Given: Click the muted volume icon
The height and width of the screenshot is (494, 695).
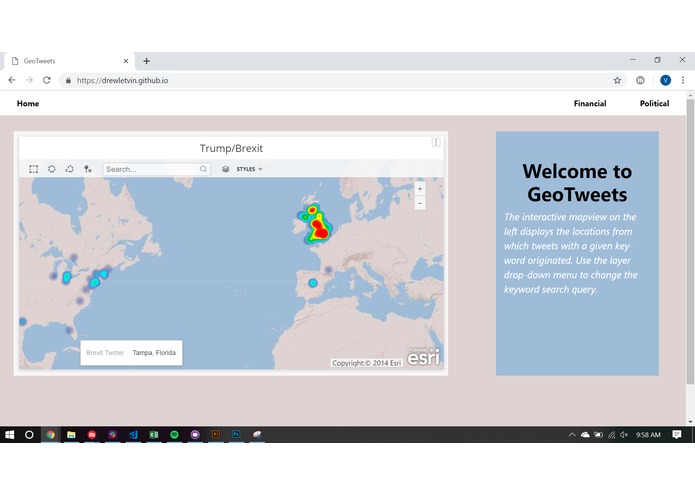Looking at the screenshot, I should click(624, 435).
